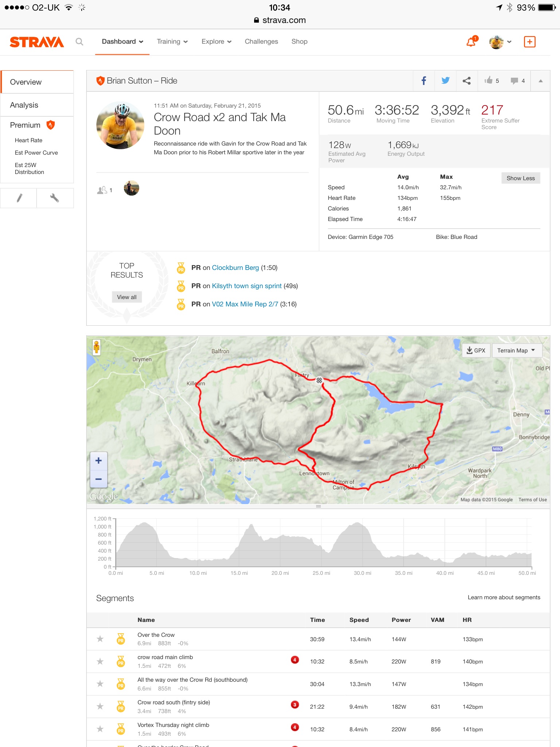Open the Clockburn Berg segment link
The width and height of the screenshot is (560, 747).
235,268
